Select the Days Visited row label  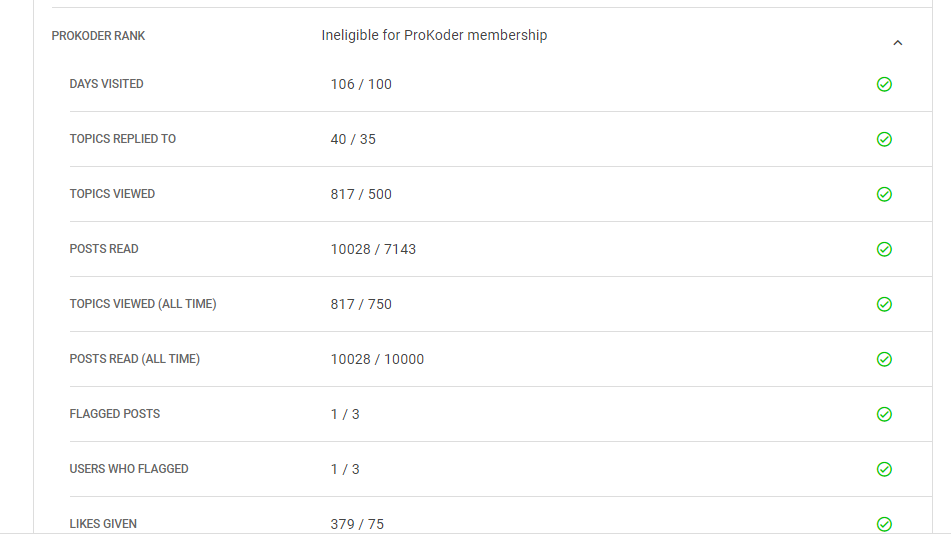point(106,84)
